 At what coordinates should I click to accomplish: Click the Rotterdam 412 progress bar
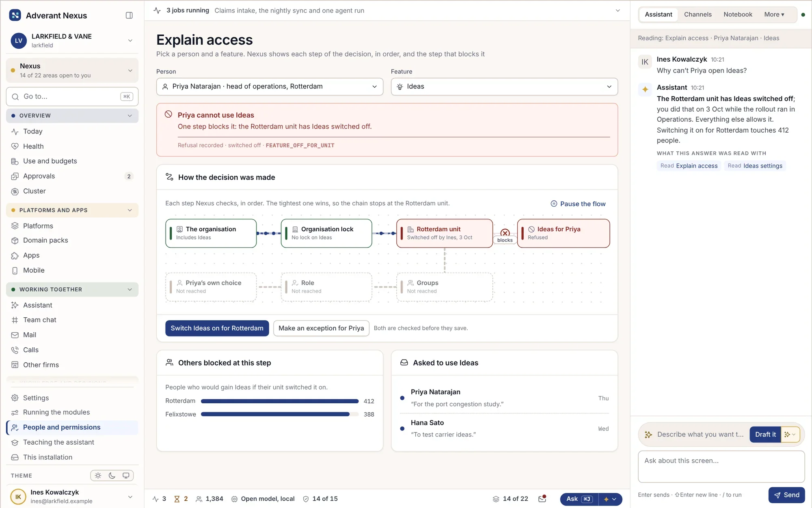[280, 401]
